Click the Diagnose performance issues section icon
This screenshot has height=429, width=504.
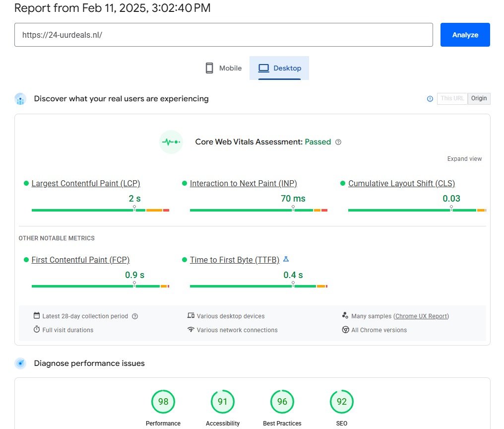click(x=20, y=363)
